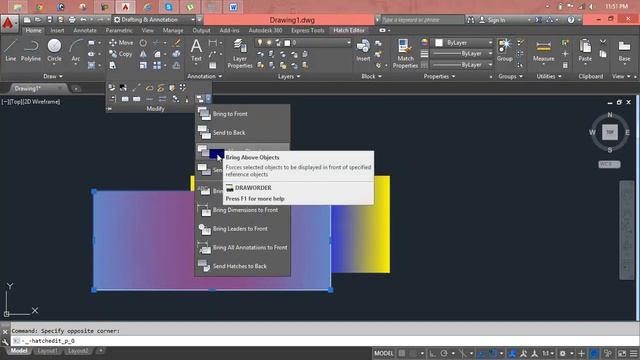Expand the Block panel
The height and width of the screenshot is (360, 640).
click(371, 76)
